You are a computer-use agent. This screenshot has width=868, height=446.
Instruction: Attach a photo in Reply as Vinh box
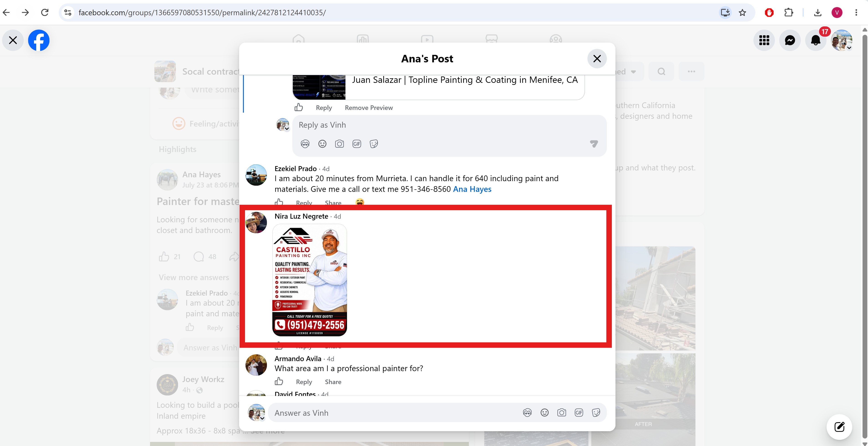(x=339, y=144)
